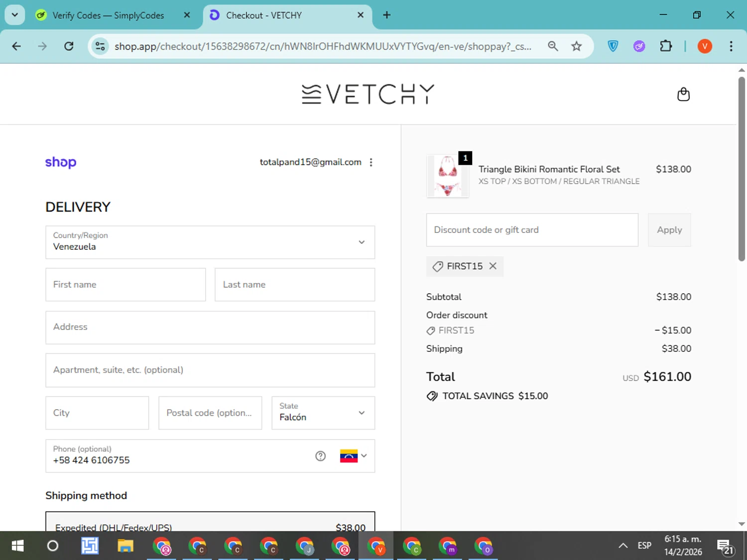Bookmark this page with the star icon
This screenshot has height=560, width=747.
click(576, 46)
